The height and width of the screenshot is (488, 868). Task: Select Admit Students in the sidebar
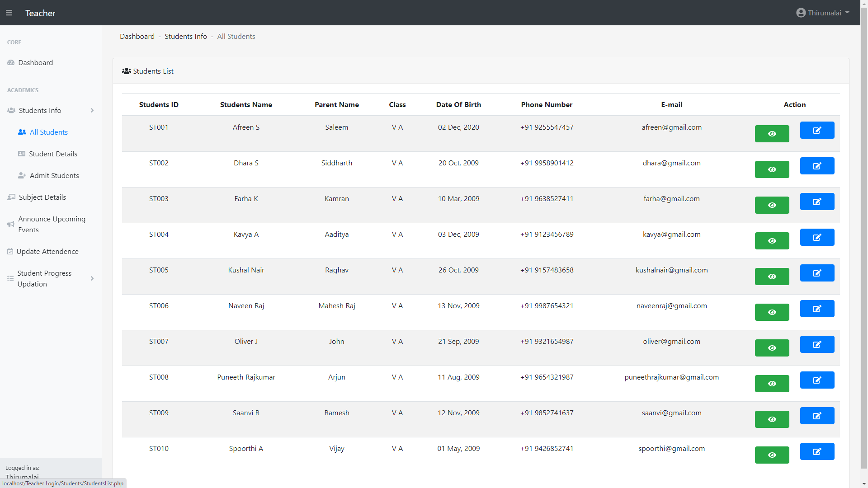coord(54,176)
